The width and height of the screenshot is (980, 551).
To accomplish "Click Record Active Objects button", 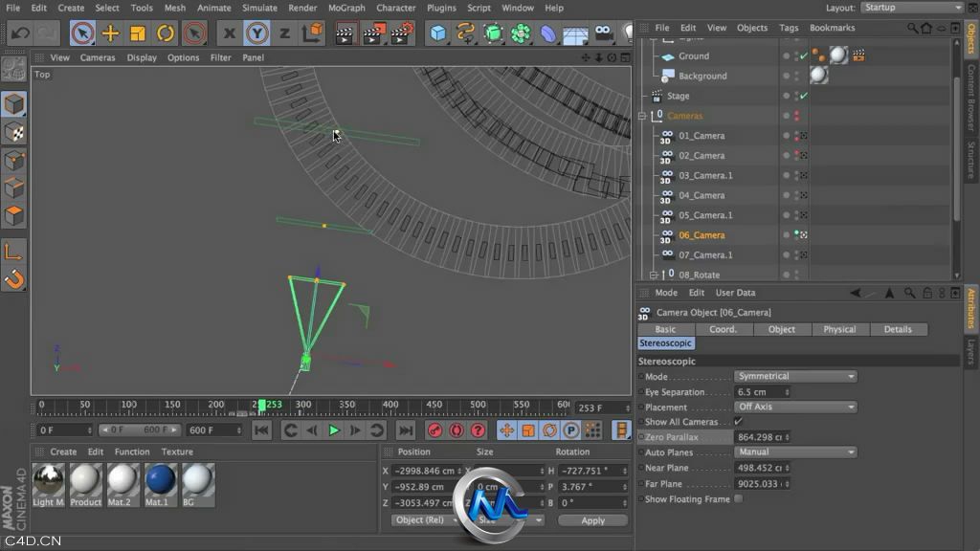I will [x=435, y=430].
